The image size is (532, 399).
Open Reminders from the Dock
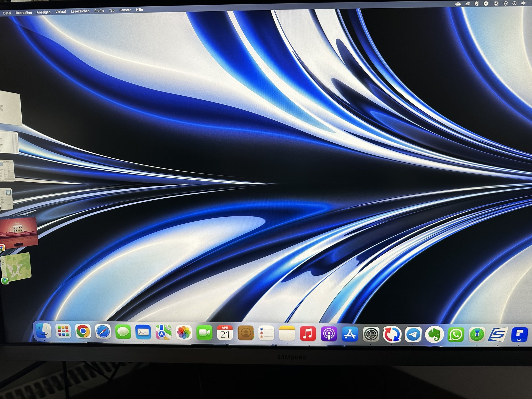pyautogui.click(x=266, y=334)
